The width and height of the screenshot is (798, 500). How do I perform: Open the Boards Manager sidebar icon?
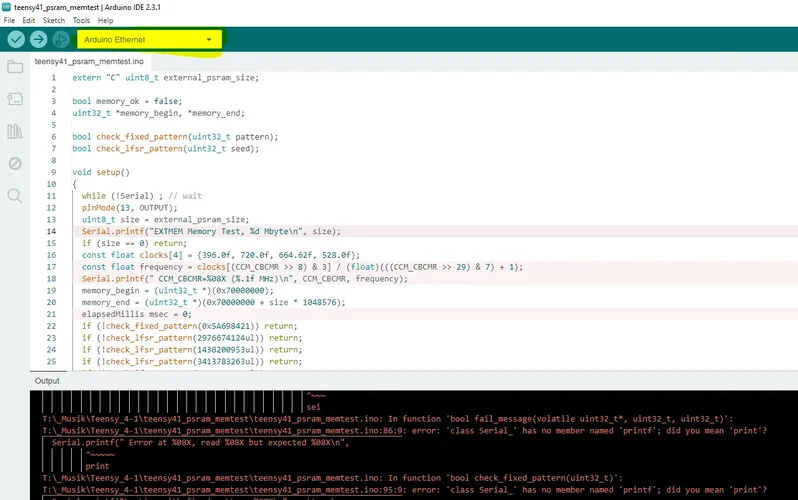[x=15, y=99]
